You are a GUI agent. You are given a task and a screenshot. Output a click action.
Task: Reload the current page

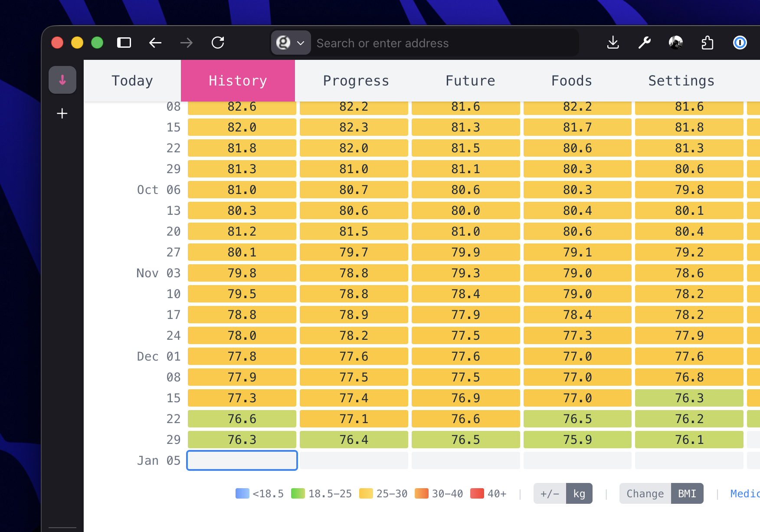(x=218, y=43)
